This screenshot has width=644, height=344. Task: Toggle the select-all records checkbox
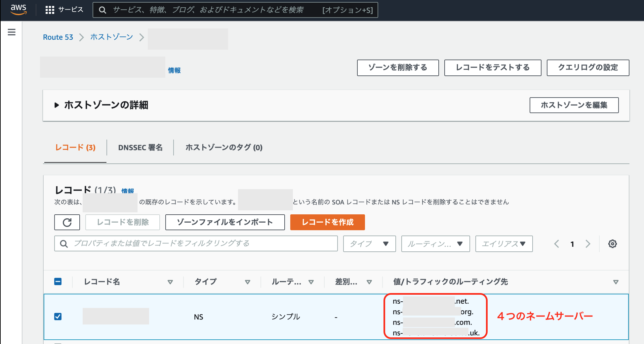coord(58,281)
